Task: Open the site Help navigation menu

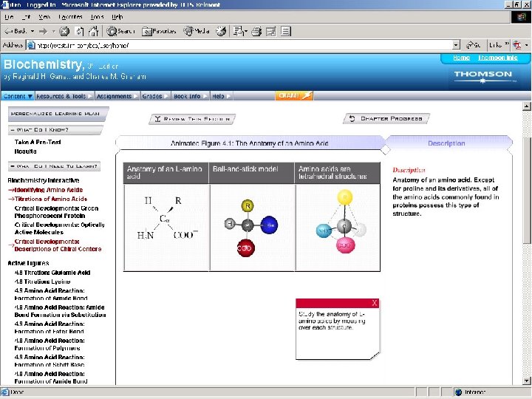Action: pos(221,96)
